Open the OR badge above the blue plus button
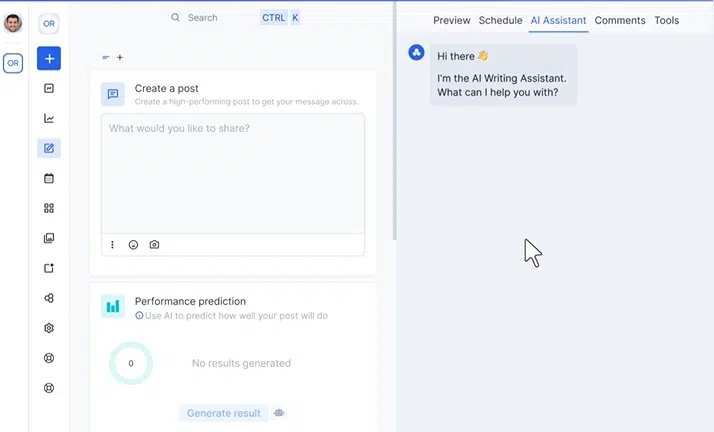The width and height of the screenshot is (714, 432). pos(49,24)
